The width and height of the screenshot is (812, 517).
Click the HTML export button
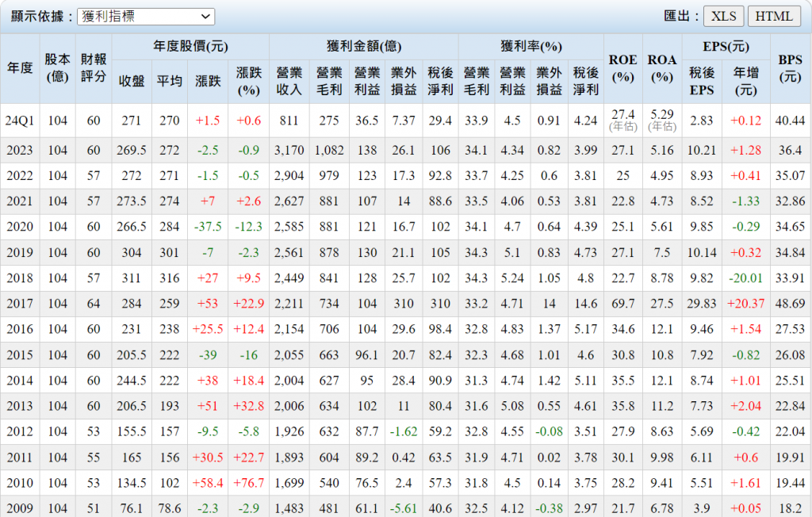click(x=774, y=17)
